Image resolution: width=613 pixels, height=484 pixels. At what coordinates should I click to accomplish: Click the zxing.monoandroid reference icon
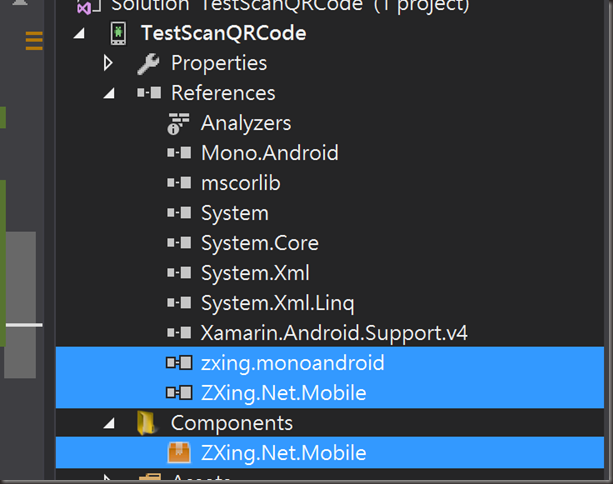[x=178, y=363]
